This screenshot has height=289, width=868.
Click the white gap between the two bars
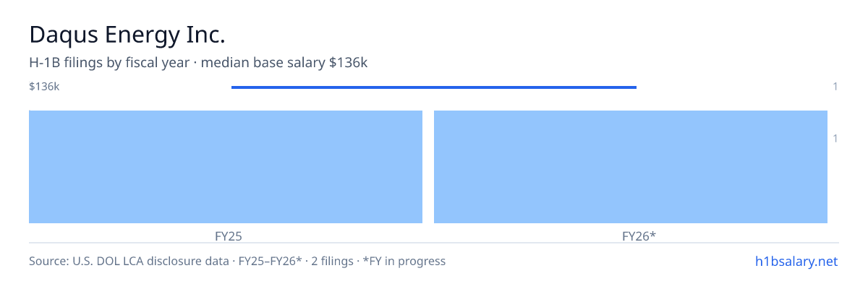pyautogui.click(x=428, y=167)
